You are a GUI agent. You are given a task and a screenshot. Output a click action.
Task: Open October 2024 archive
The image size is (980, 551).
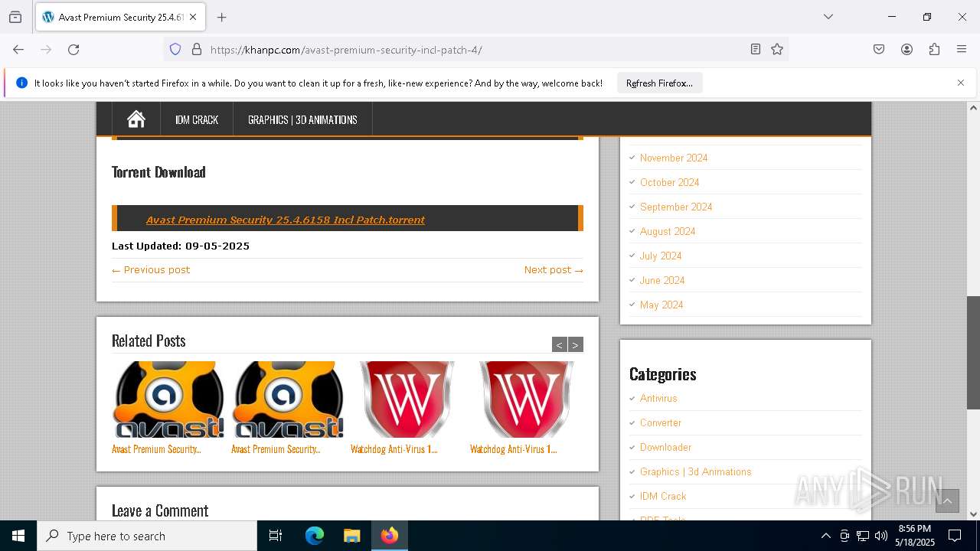670,182
